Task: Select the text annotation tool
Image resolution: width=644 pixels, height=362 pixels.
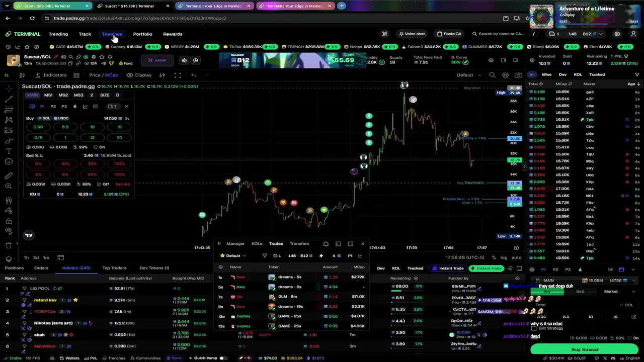Action: pyautogui.click(x=9, y=151)
